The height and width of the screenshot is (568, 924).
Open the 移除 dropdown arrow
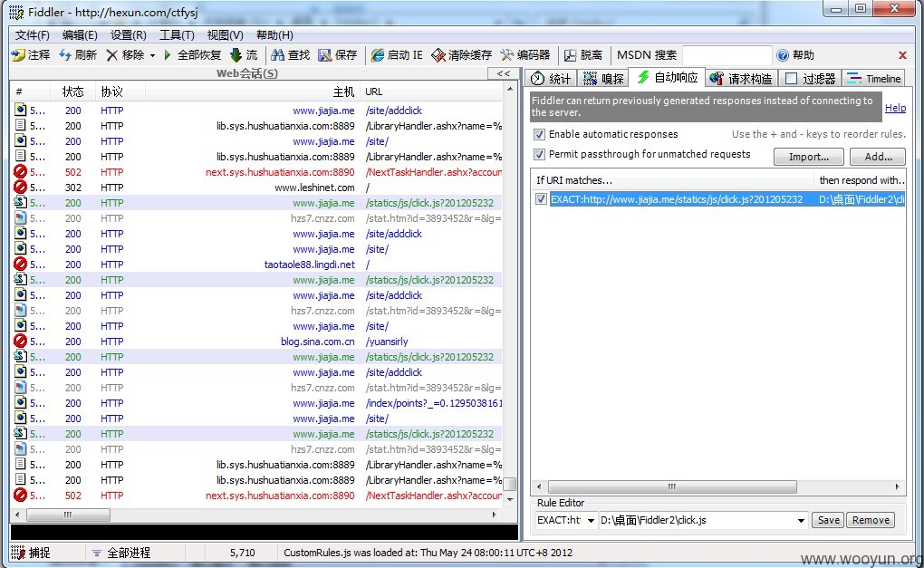152,55
